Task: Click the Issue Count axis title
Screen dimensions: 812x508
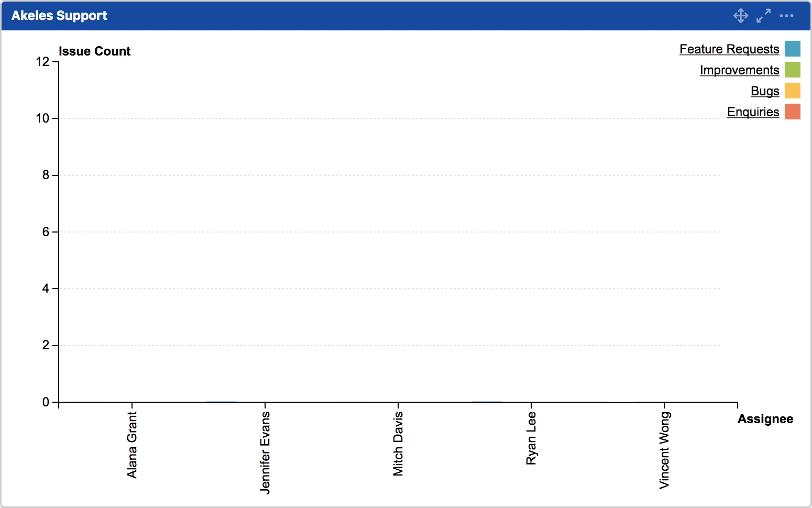Action: coord(95,51)
